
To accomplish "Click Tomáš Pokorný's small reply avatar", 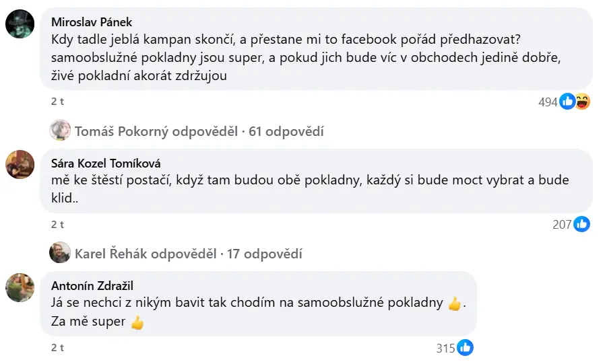I will (60, 131).
